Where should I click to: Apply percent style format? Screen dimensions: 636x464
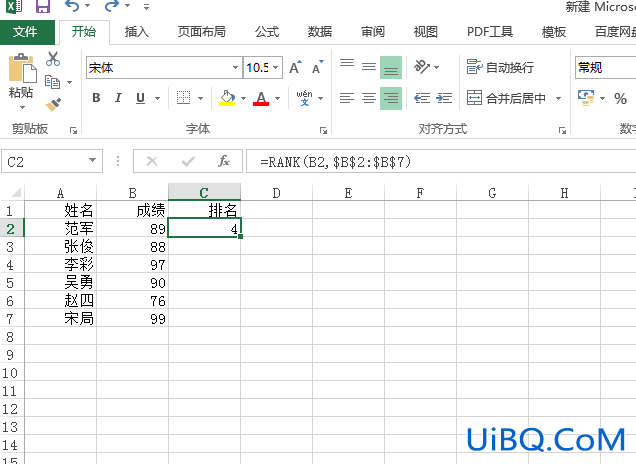coord(620,98)
